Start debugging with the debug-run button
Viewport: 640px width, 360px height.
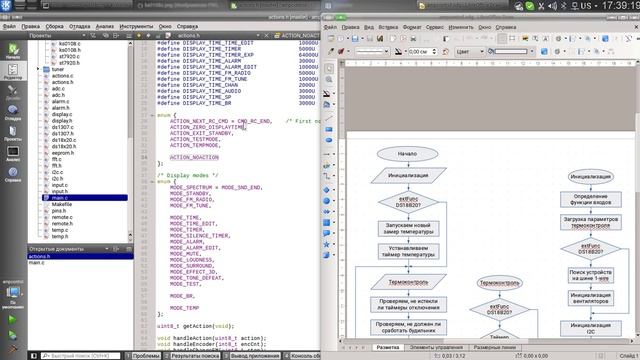[13, 335]
